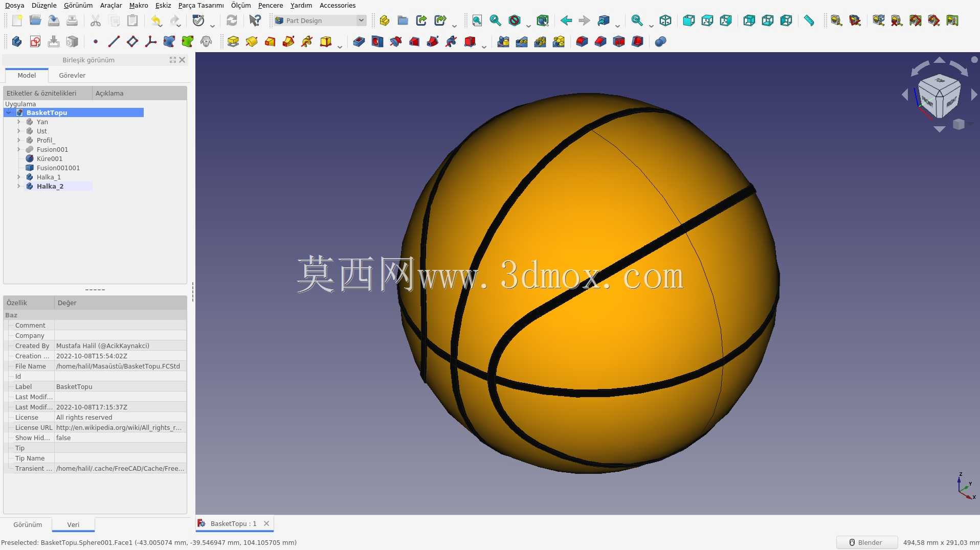Image resolution: width=980 pixels, height=550 pixels.
Task: Open the Dosya menu
Action: (x=14, y=5)
